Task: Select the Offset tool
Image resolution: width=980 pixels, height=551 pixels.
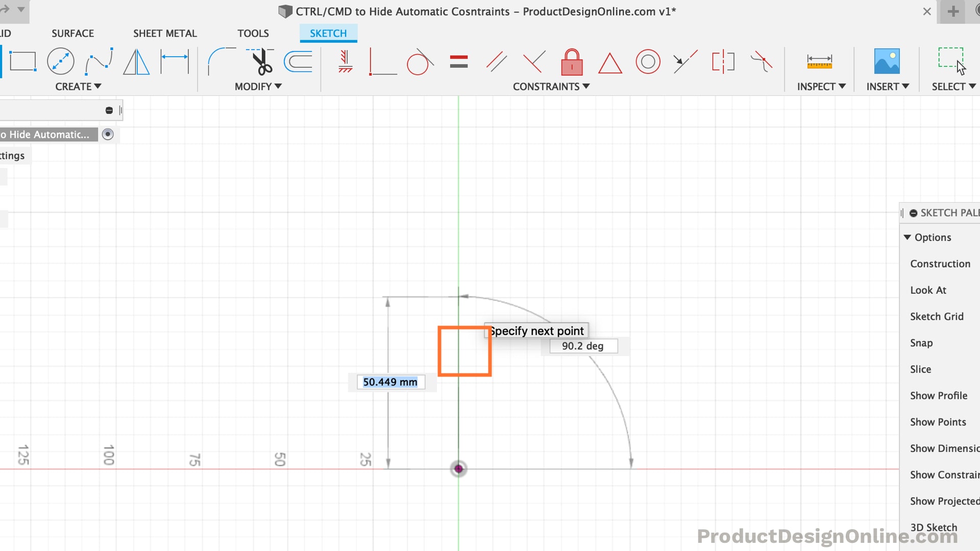Action: (298, 62)
